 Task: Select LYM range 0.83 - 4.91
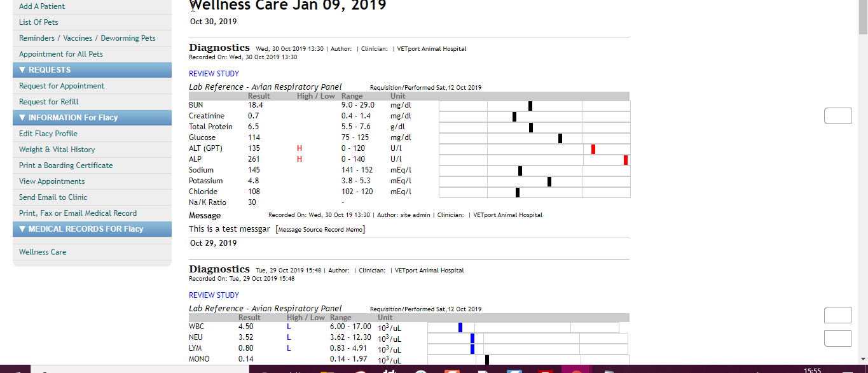[348, 348]
